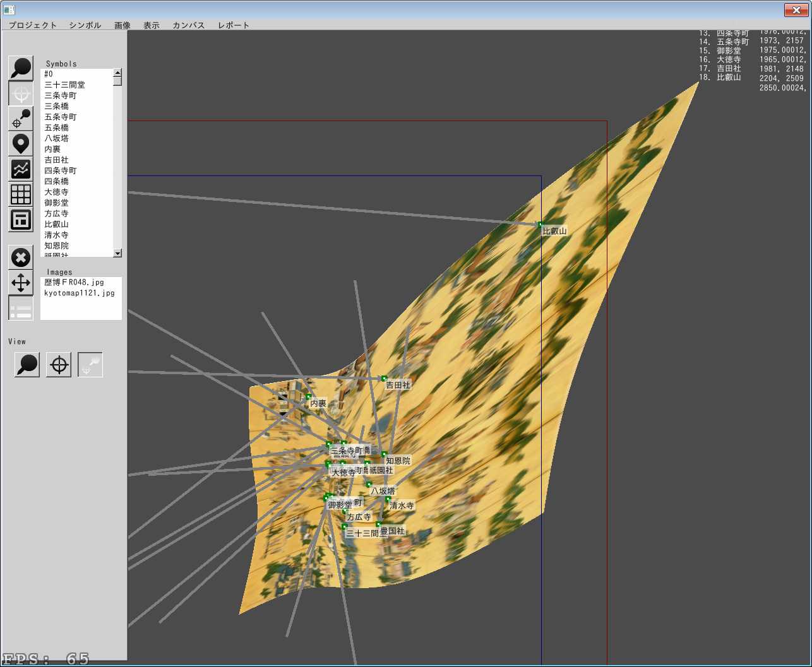Select 比叡山 in the Symbols list
812x667 pixels.
(x=76, y=224)
